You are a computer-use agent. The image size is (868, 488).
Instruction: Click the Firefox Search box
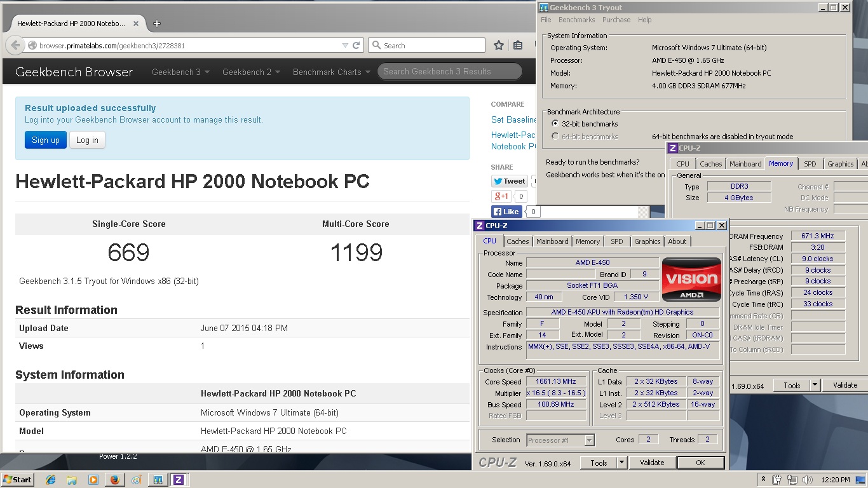pos(426,45)
